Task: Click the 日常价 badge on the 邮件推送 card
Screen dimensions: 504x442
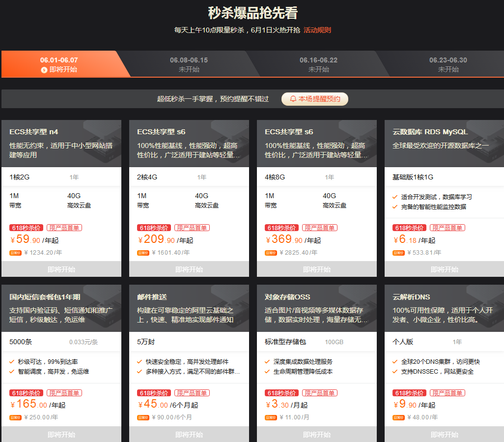Action: (x=142, y=417)
